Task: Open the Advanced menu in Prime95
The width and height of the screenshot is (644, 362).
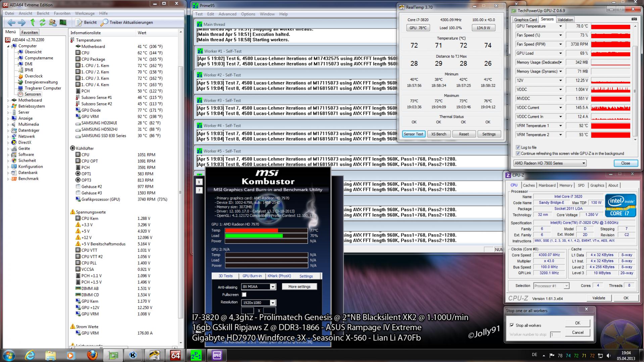Action: click(x=227, y=14)
